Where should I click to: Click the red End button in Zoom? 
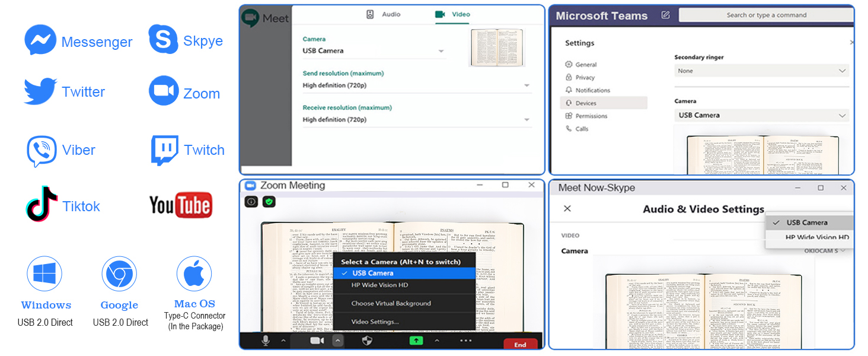coord(521,344)
